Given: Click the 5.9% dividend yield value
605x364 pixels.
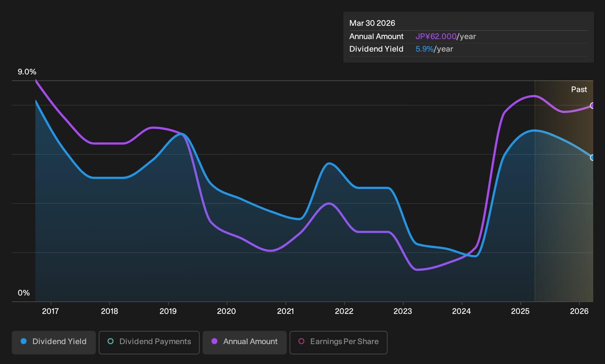Looking at the screenshot, I should (424, 49).
